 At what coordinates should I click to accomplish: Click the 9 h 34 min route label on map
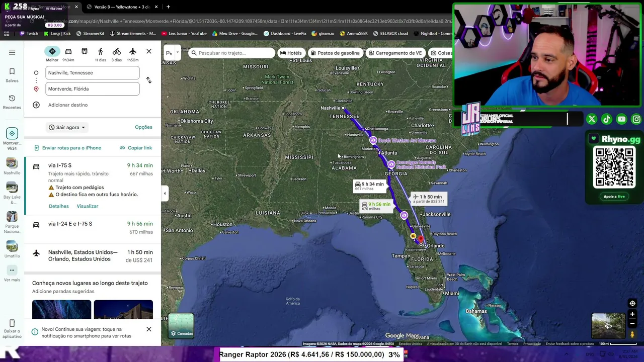[x=370, y=186]
